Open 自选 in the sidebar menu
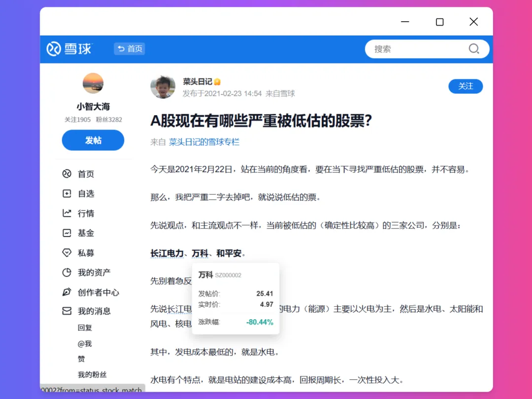The height and width of the screenshot is (399, 532). (x=86, y=194)
